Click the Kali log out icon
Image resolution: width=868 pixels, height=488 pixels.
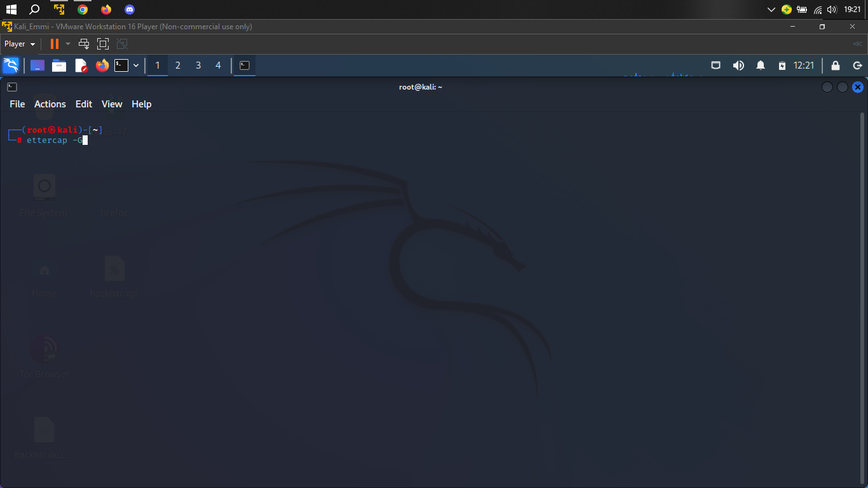click(x=857, y=65)
